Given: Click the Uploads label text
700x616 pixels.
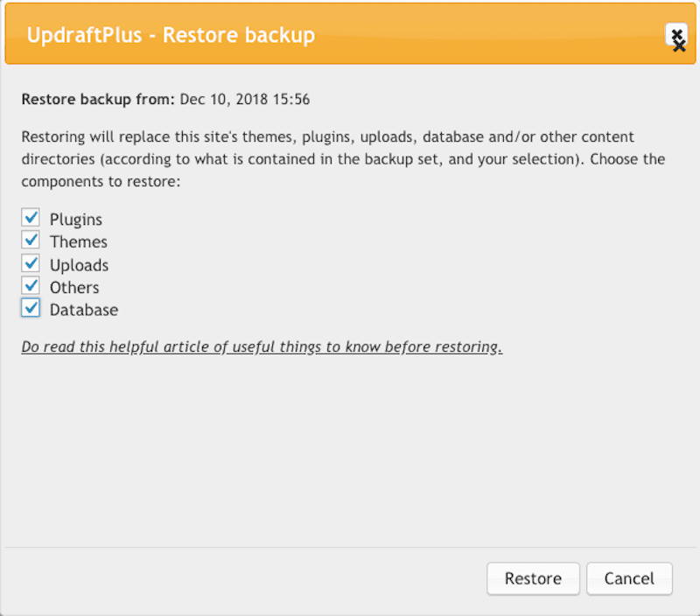Looking at the screenshot, I should pyautogui.click(x=80, y=263).
